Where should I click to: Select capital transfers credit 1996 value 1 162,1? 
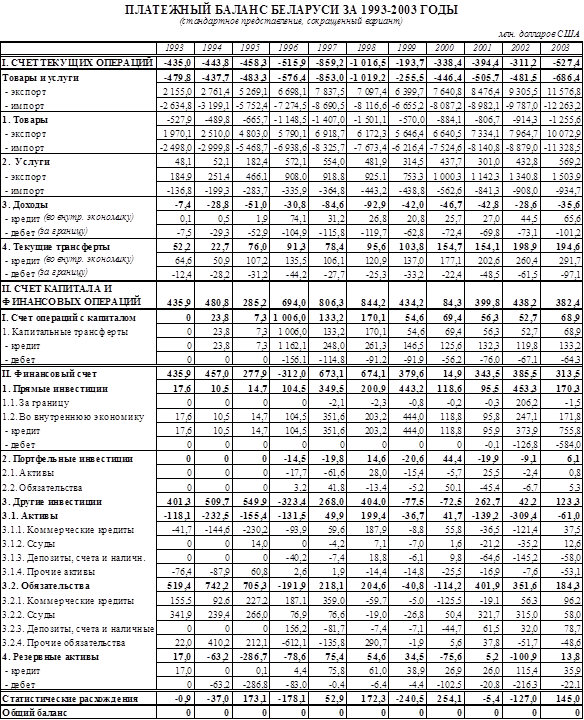coord(292,346)
